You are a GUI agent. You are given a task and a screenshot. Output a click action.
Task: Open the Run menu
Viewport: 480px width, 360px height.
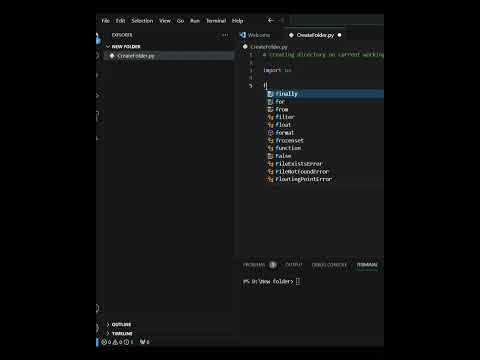[x=195, y=21]
